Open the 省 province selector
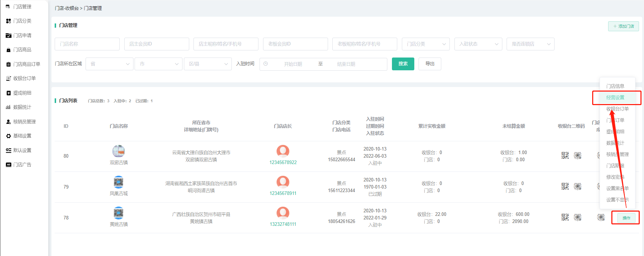 (x=109, y=64)
